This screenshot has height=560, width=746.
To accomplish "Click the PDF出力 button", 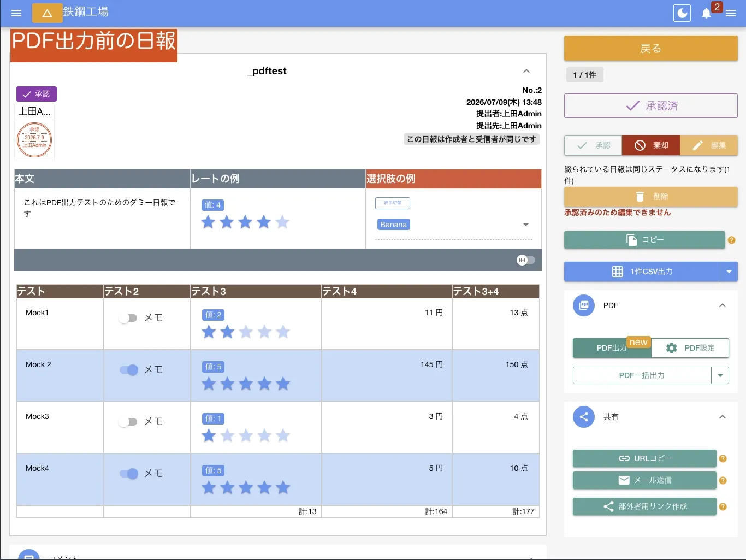I will [612, 348].
